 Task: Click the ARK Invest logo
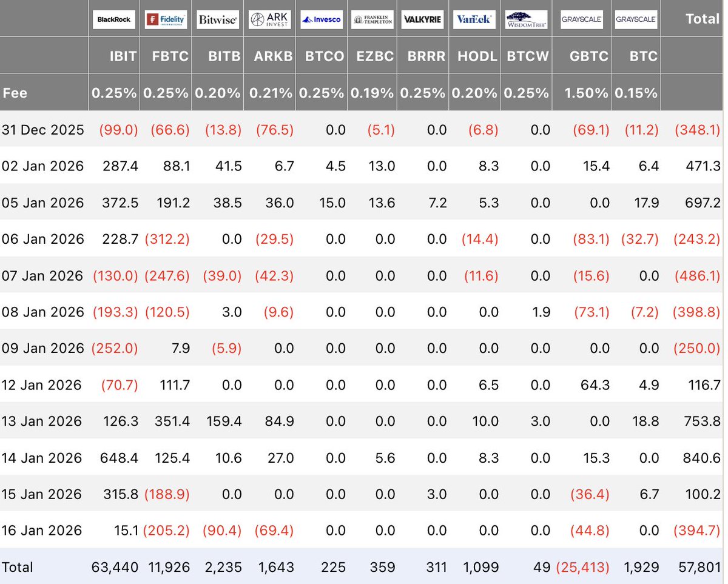click(269, 19)
